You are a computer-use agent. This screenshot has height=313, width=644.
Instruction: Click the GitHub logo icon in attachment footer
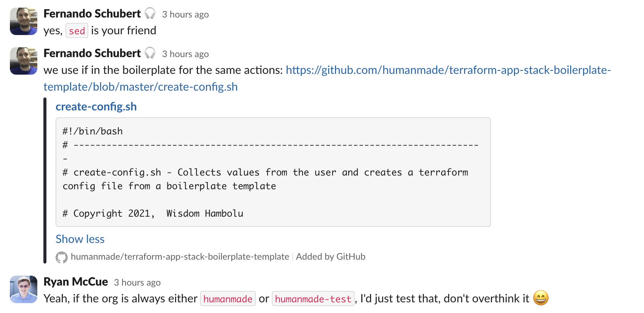coord(61,257)
